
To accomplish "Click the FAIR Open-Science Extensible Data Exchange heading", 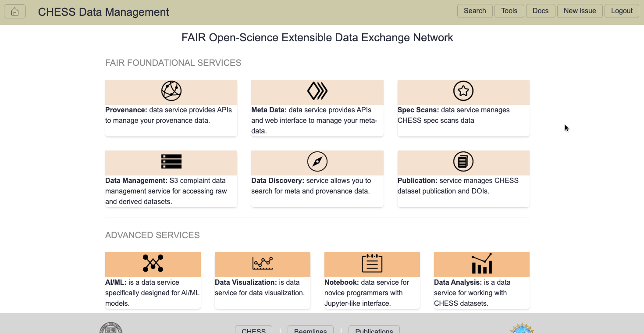I will click(317, 38).
